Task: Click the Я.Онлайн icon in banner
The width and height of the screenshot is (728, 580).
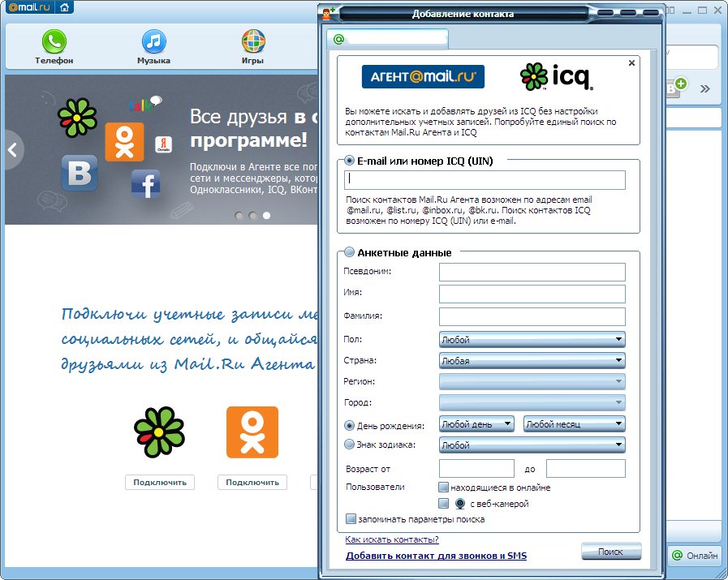Action: coord(163,144)
